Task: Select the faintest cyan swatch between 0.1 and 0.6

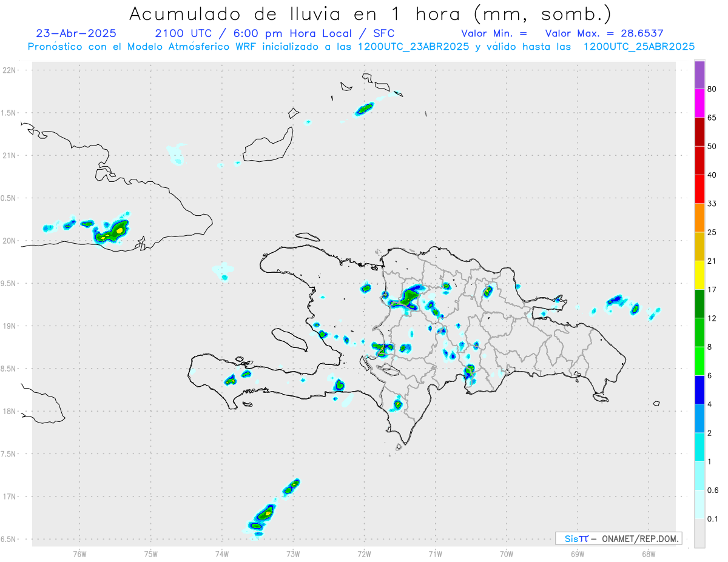Action: pos(699,504)
